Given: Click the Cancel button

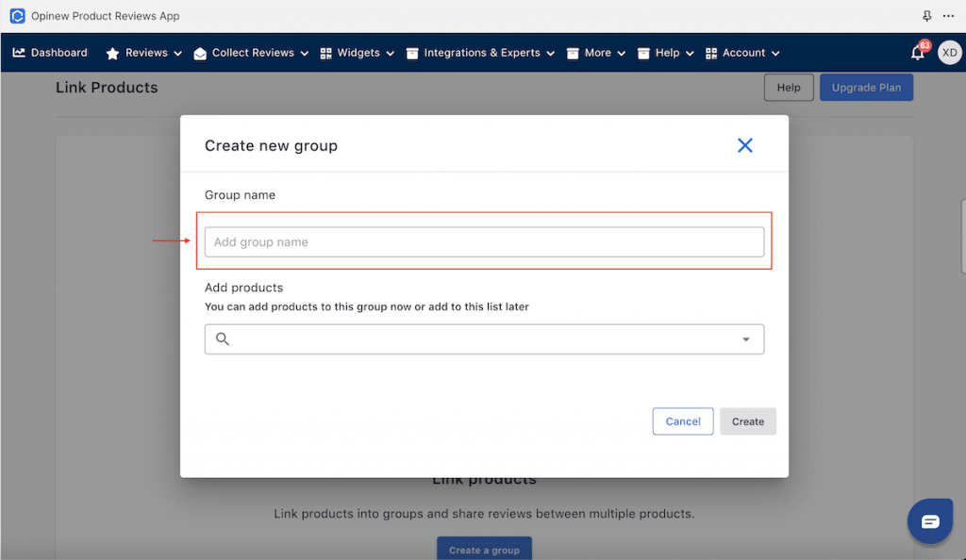Looking at the screenshot, I should [x=683, y=421].
